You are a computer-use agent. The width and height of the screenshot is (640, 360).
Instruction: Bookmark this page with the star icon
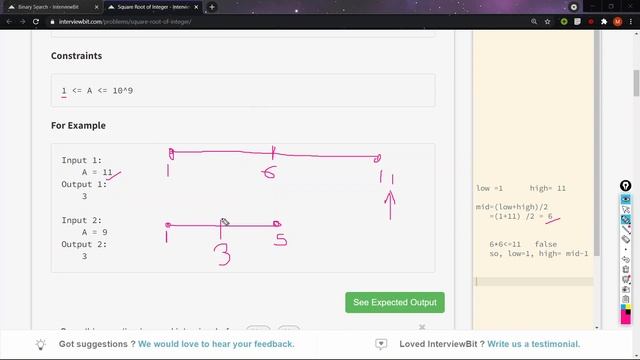coord(547,22)
